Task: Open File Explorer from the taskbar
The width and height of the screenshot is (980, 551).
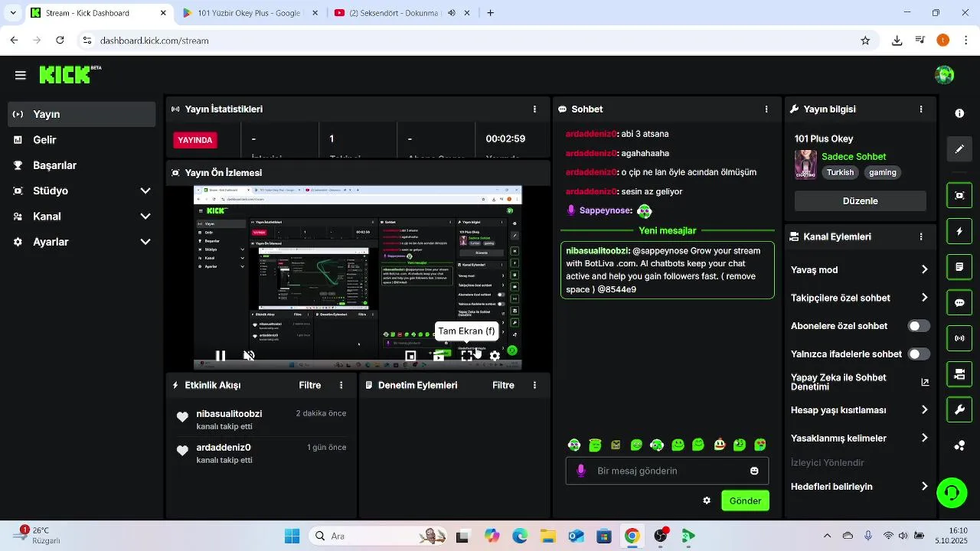Action: pyautogui.click(x=547, y=536)
